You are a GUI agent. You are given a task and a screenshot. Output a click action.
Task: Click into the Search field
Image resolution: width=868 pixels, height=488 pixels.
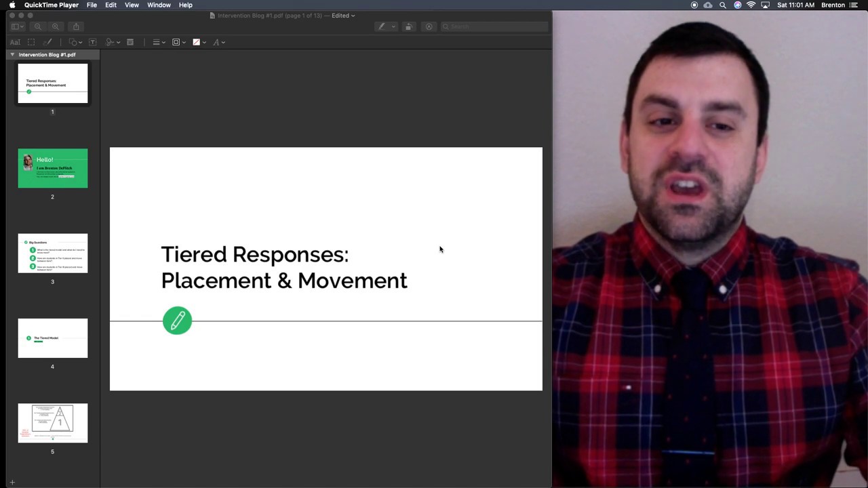494,26
